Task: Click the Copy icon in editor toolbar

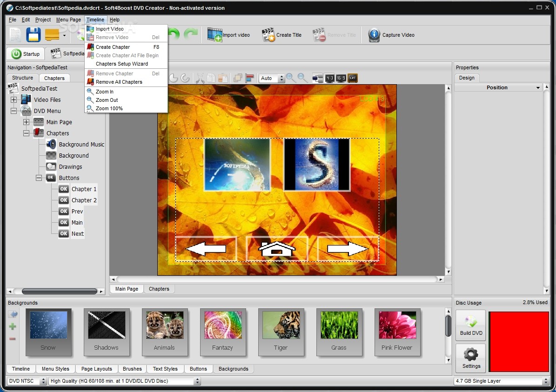Action: coord(211,78)
